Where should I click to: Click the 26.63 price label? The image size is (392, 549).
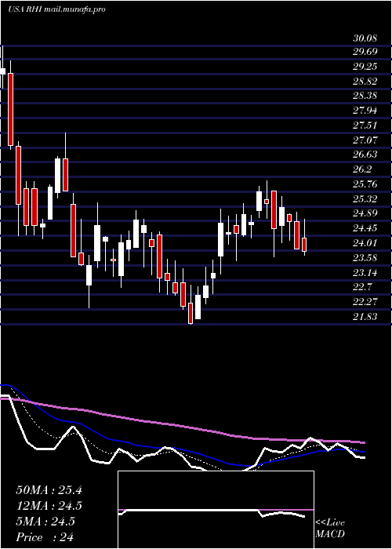(365, 155)
